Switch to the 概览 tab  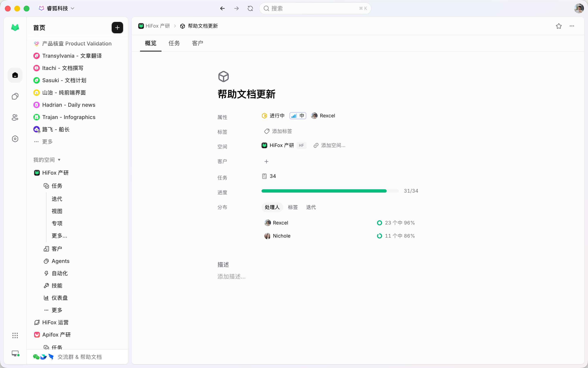(151, 43)
